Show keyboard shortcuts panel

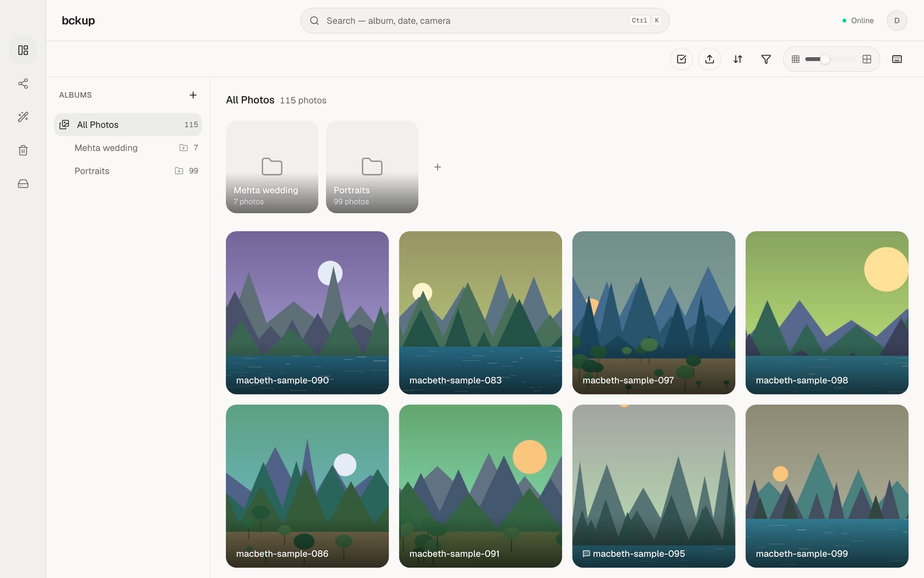(897, 59)
